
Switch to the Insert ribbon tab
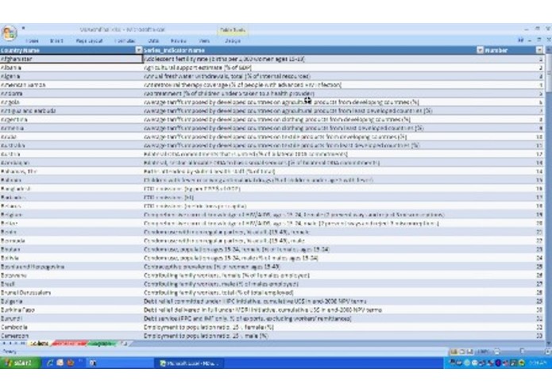point(56,40)
